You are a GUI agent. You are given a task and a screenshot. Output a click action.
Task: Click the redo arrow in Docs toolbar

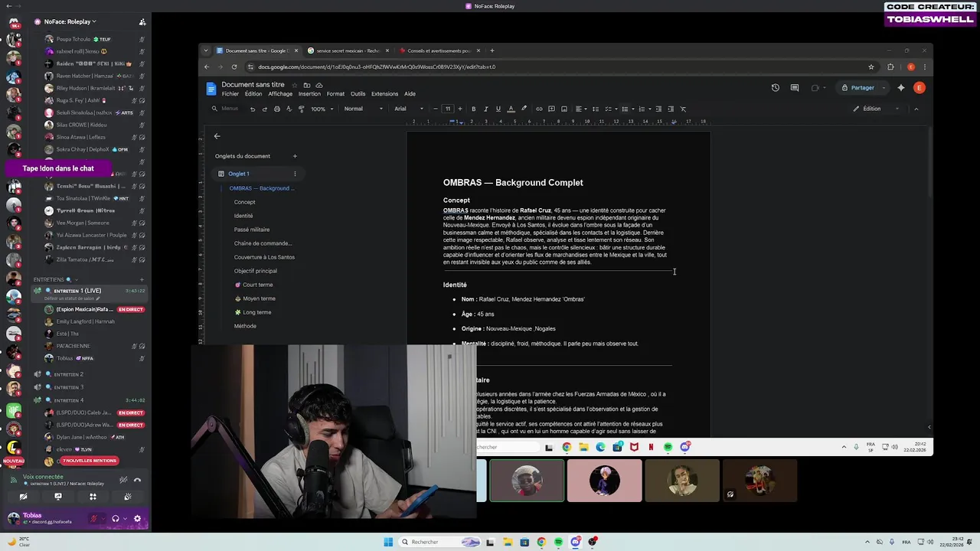265,109
